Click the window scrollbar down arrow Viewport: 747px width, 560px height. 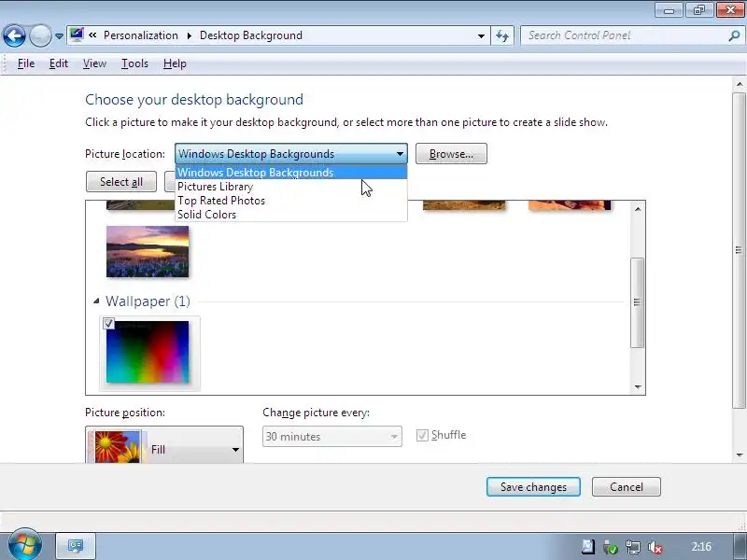click(740, 455)
